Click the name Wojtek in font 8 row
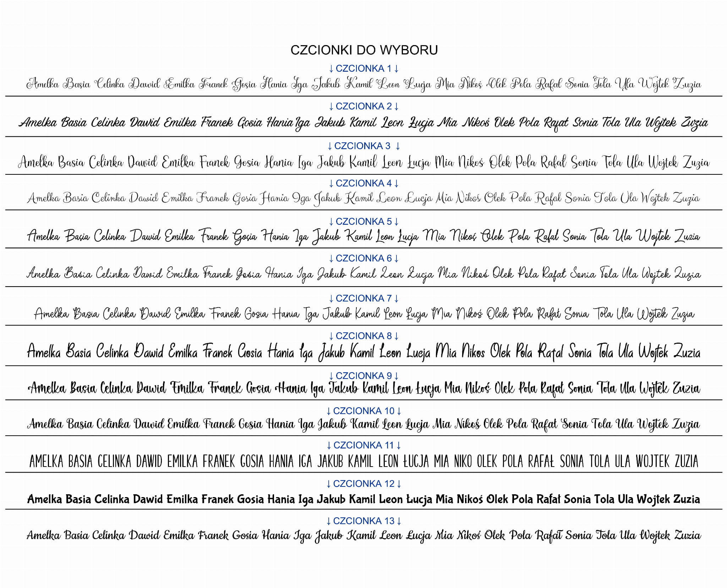 (x=653, y=352)
